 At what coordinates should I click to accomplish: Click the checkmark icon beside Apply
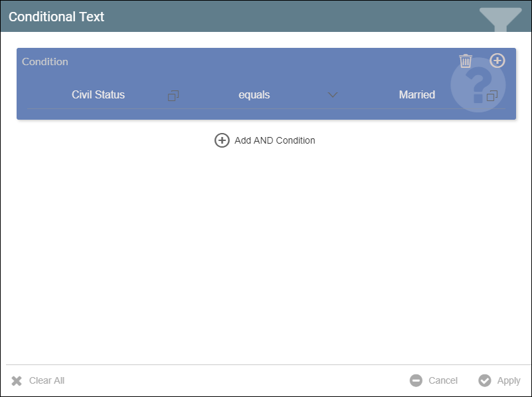[485, 380]
